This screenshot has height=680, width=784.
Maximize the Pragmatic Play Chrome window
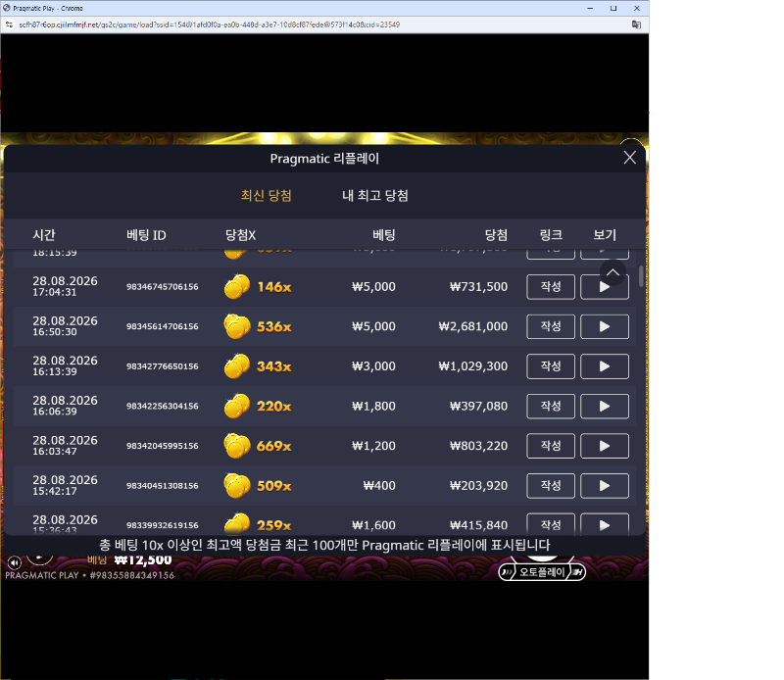coord(613,9)
